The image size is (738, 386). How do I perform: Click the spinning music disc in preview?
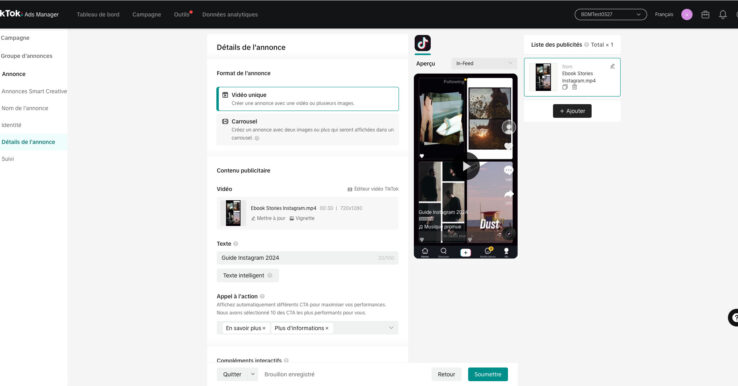[x=508, y=233]
